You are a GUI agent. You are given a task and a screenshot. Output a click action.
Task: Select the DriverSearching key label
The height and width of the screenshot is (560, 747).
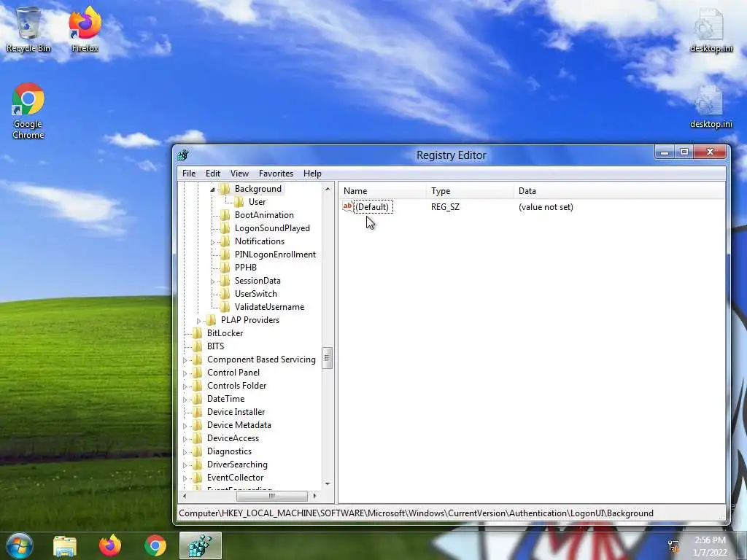click(237, 464)
